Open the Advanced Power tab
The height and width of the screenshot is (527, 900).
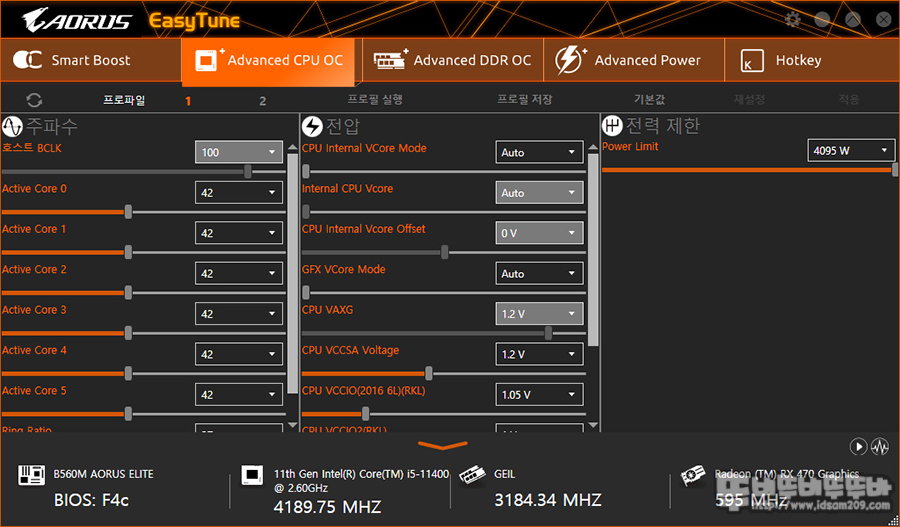click(x=634, y=60)
